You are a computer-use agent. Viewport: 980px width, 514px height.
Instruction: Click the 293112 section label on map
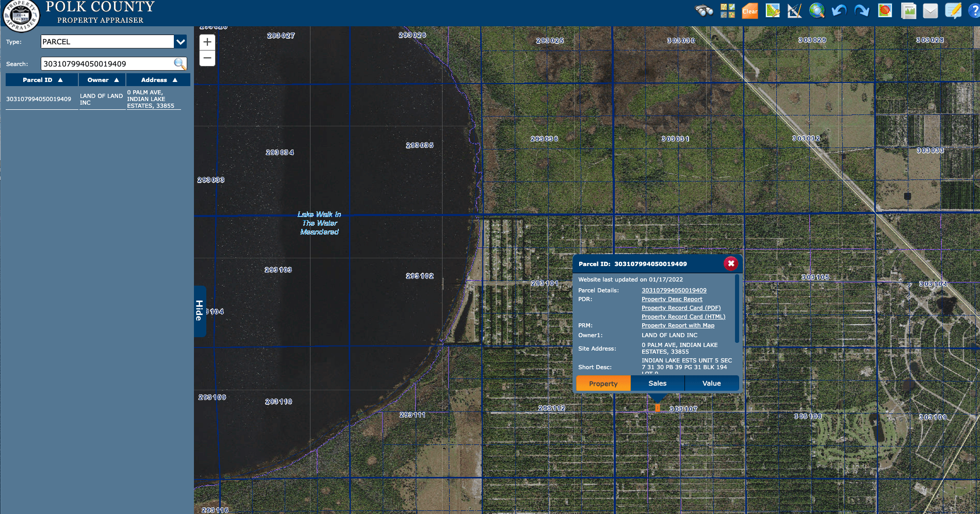coord(552,408)
